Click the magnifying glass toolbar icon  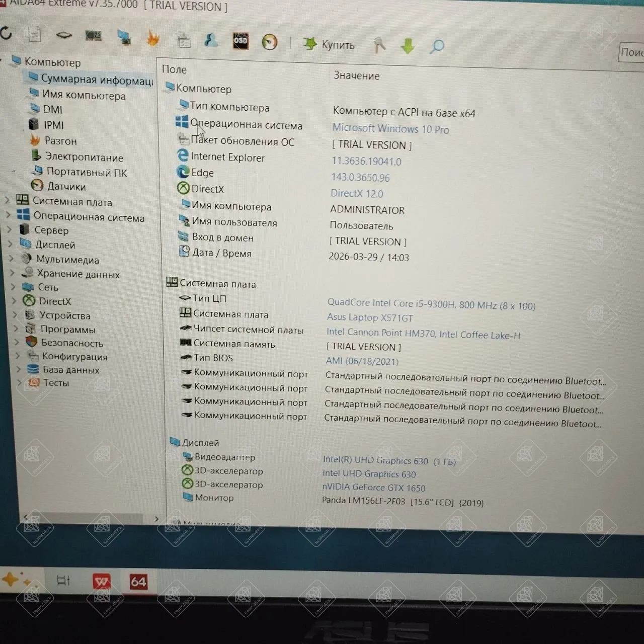point(437,47)
